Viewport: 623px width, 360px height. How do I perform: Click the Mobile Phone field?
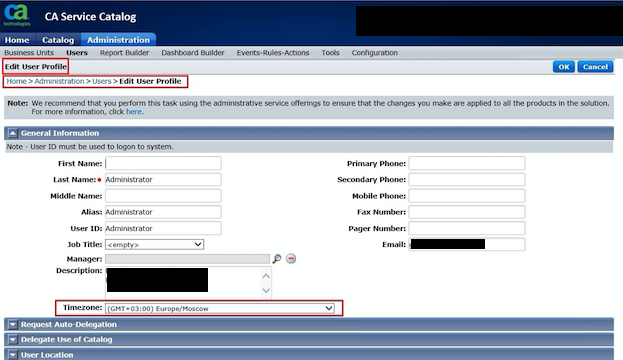click(467, 196)
